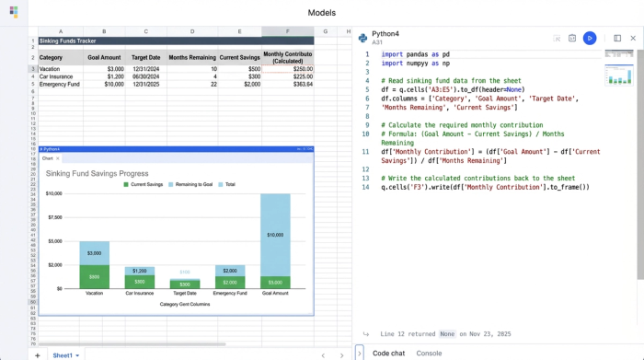Click the 'Category' header cell

point(61,57)
